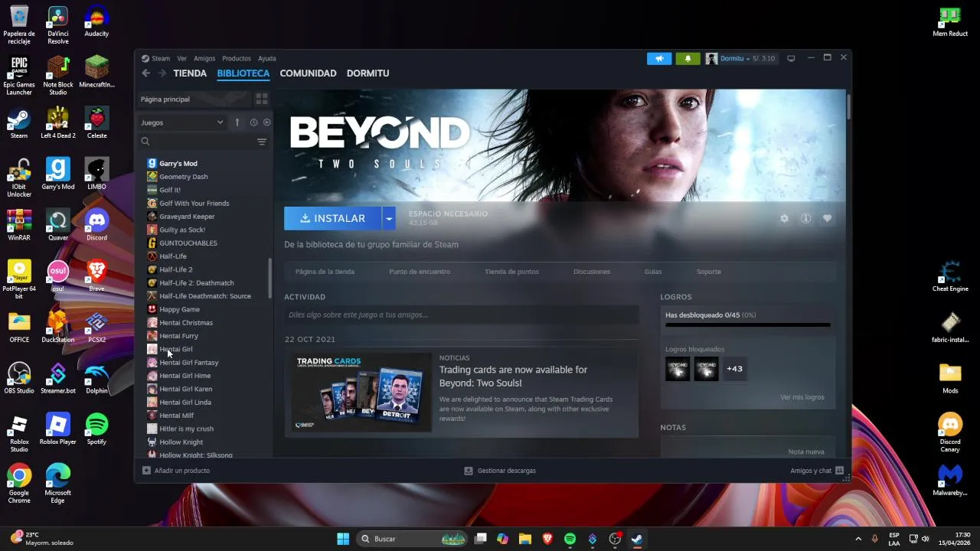Open the Productos menu

237,58
